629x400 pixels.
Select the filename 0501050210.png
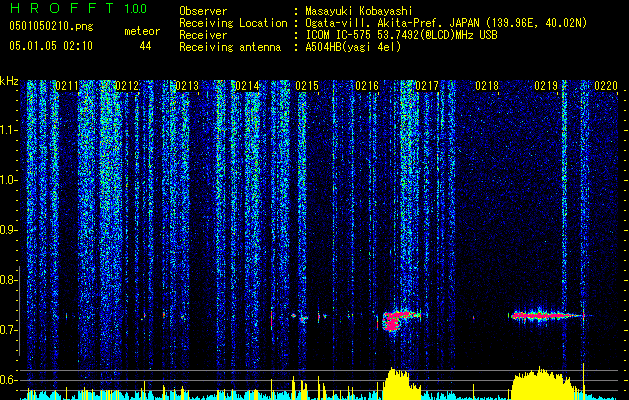tap(51, 26)
